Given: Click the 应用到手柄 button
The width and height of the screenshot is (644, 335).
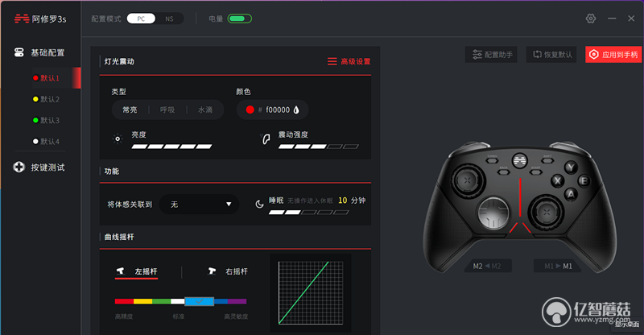Looking at the screenshot, I should (613, 54).
